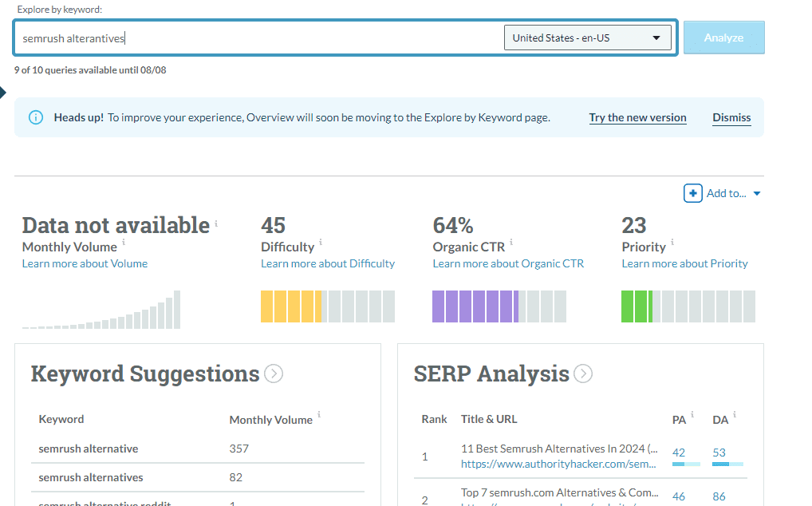The width and height of the screenshot is (812, 506).
Task: Open Learn more about Difficulty link
Action: coord(327,263)
